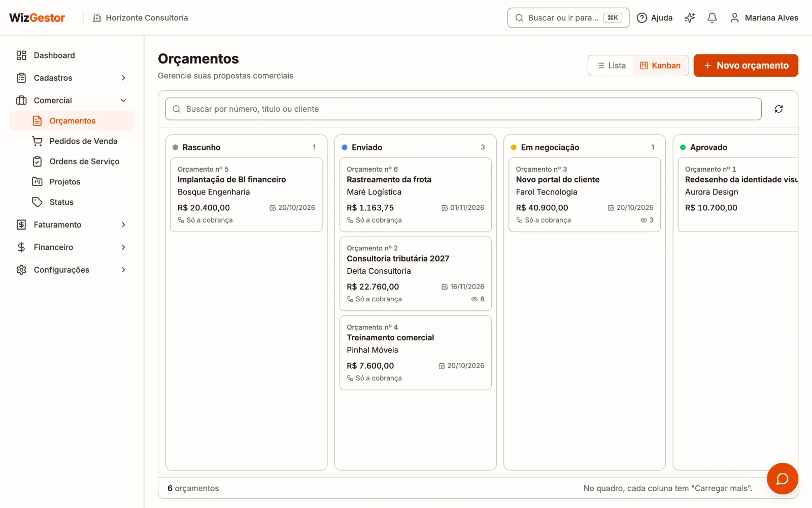The image size is (812, 508).
Task: Click the budget search field
Action: click(463, 109)
